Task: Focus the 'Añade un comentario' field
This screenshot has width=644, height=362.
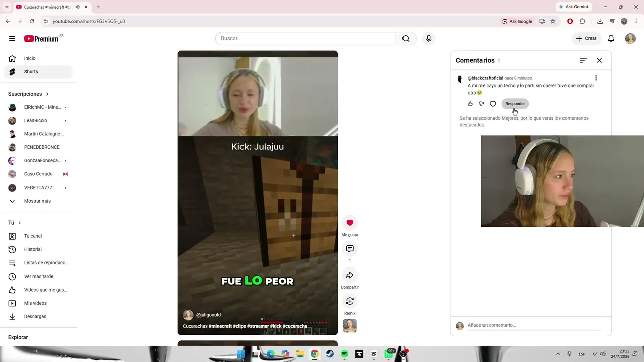Action: pos(534,325)
